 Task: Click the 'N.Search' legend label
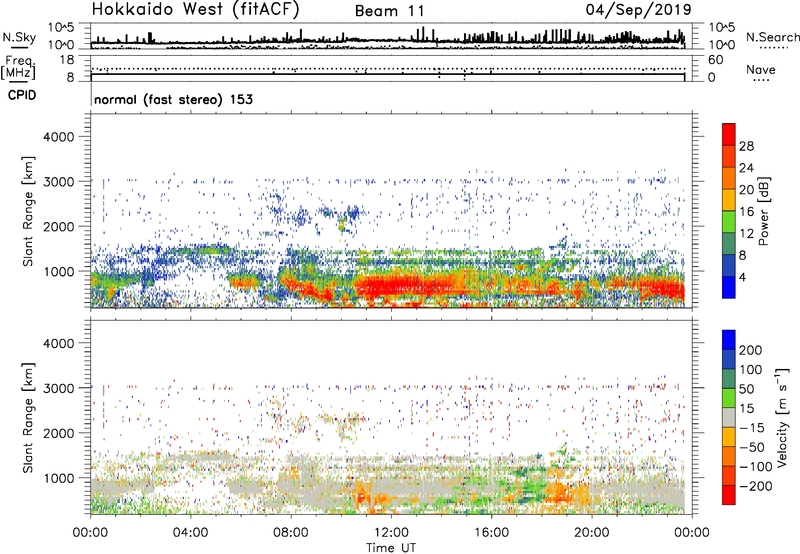coord(772,37)
